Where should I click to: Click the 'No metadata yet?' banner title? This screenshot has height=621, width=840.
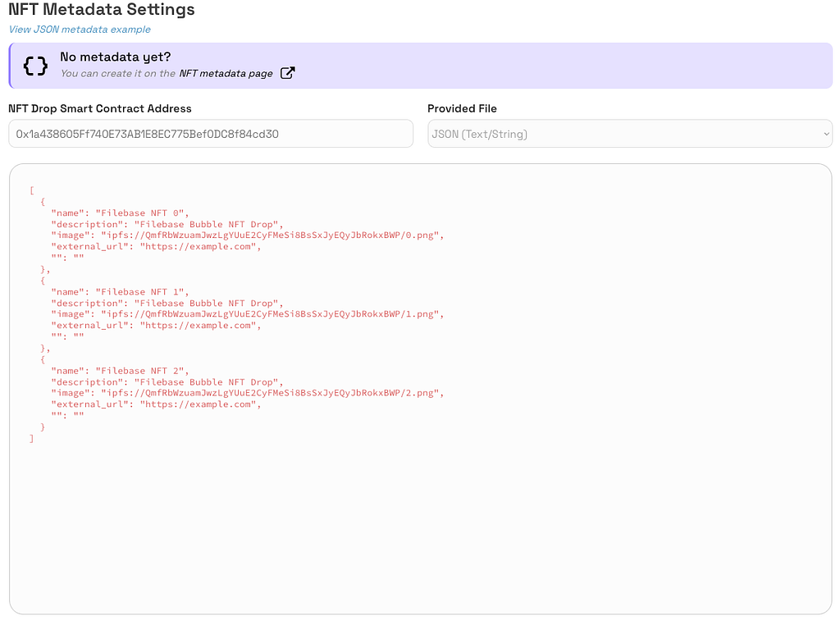click(x=115, y=57)
